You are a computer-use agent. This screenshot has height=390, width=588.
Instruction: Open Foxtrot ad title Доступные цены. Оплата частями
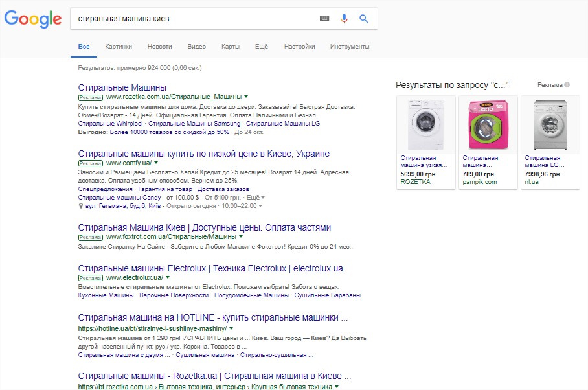(x=205, y=227)
